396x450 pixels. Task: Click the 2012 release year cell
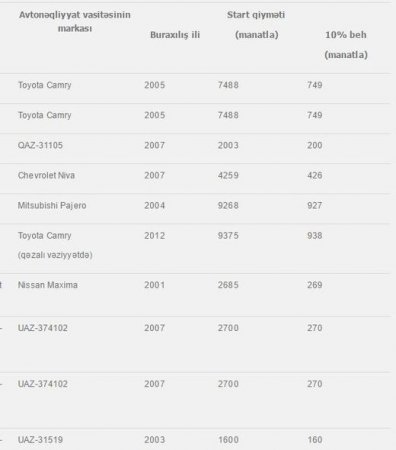pyautogui.click(x=155, y=236)
